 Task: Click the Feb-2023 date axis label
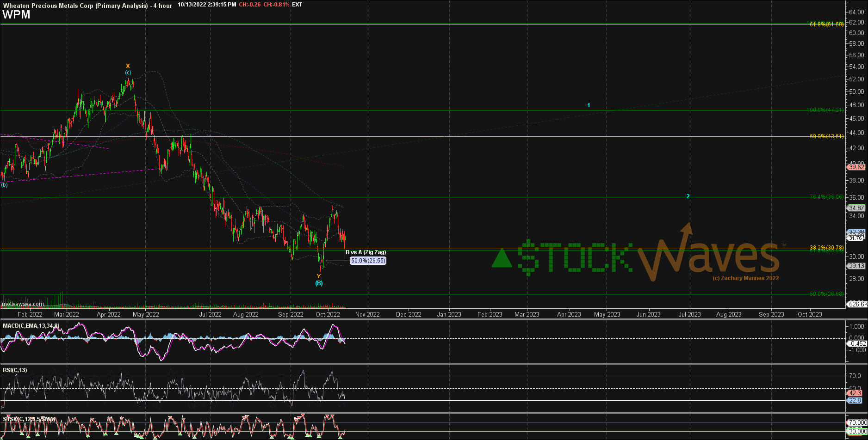(490, 314)
